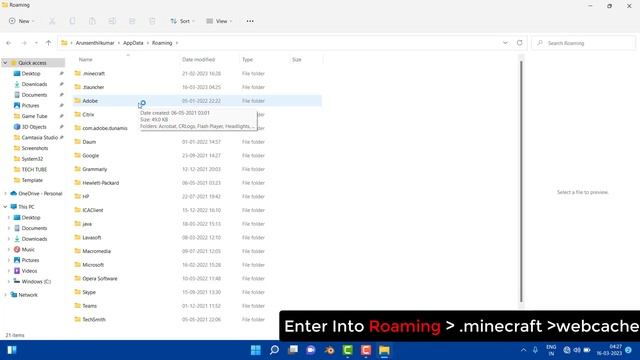
Task: Select the Adobe folder row
Action: [198, 101]
